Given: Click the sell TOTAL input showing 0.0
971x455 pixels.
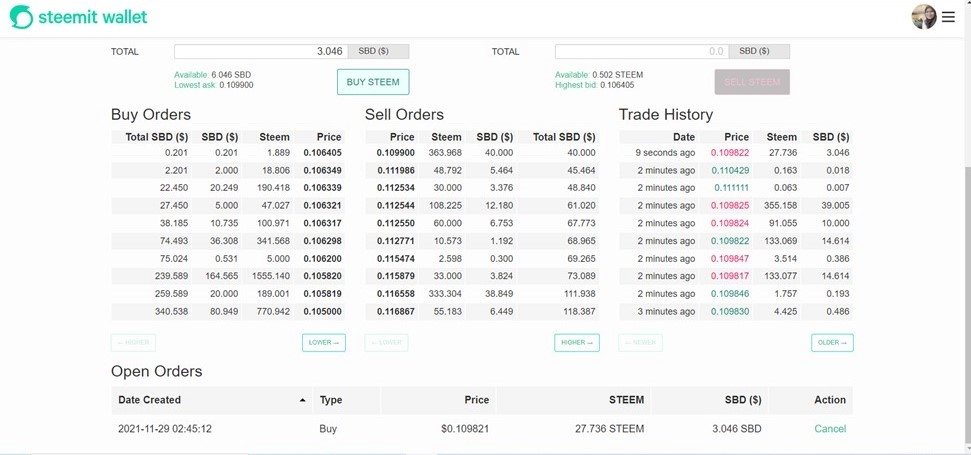Looking at the screenshot, I should [x=642, y=51].
